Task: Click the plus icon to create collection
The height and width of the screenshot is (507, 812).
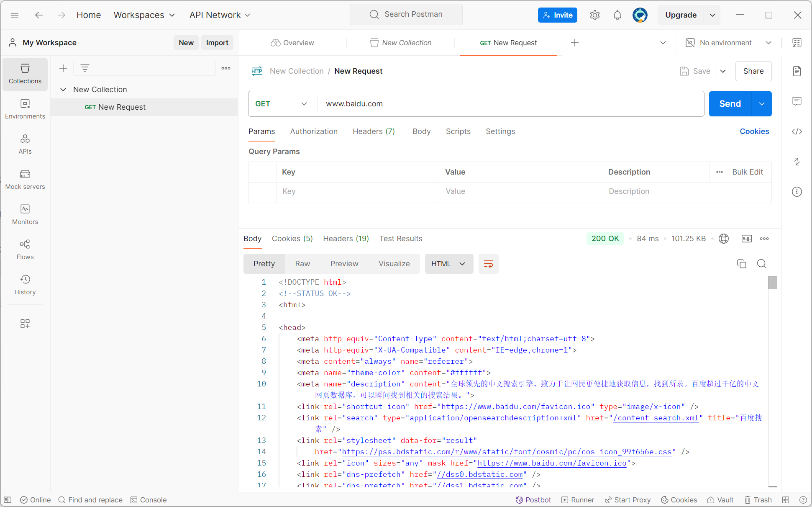Action: (x=63, y=68)
